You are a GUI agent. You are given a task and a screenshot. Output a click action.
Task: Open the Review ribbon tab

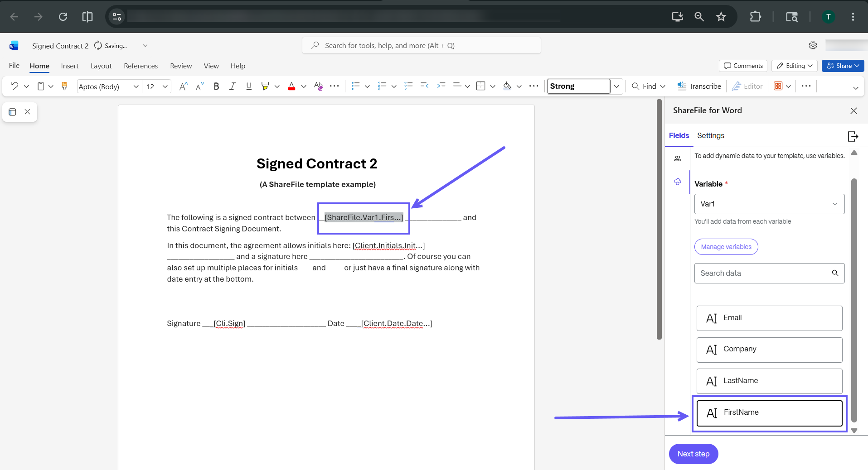click(181, 66)
